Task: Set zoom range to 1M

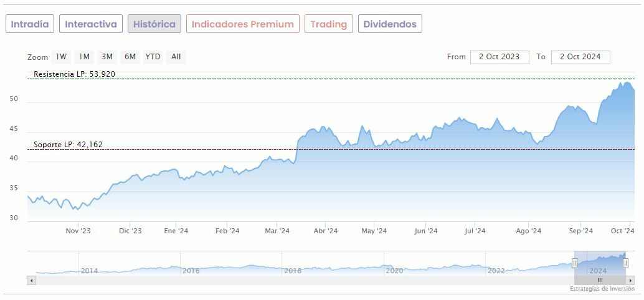Action: tap(84, 57)
